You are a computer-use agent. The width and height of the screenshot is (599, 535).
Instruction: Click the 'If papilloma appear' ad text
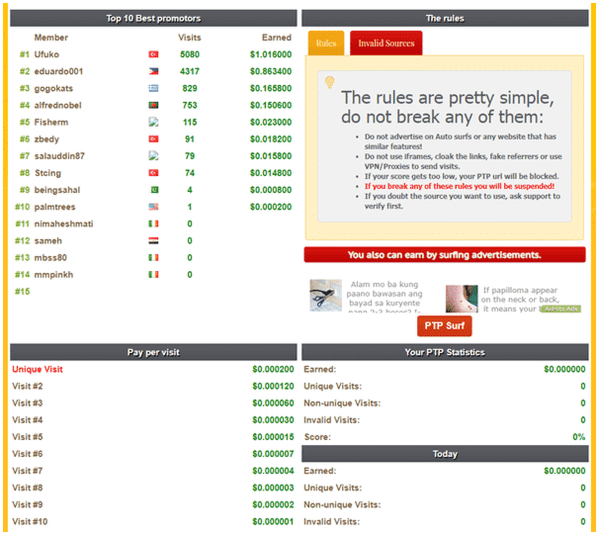(520, 290)
